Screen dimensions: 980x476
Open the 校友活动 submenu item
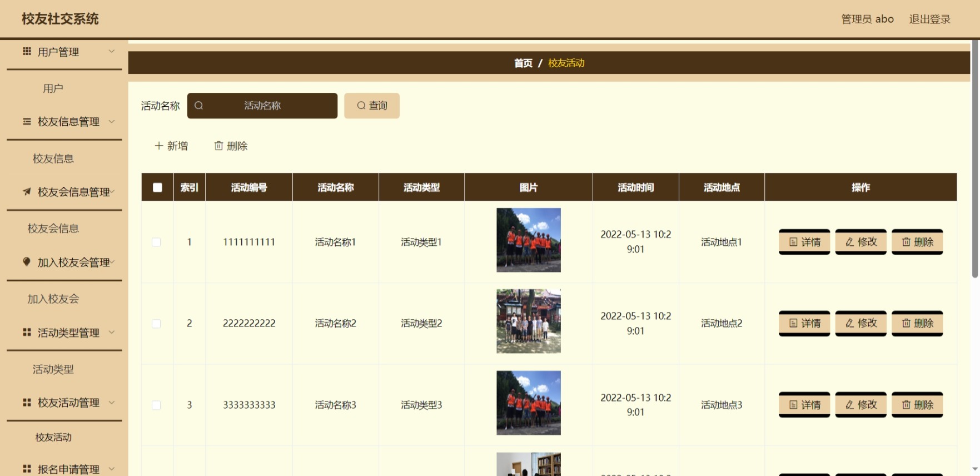53,438
